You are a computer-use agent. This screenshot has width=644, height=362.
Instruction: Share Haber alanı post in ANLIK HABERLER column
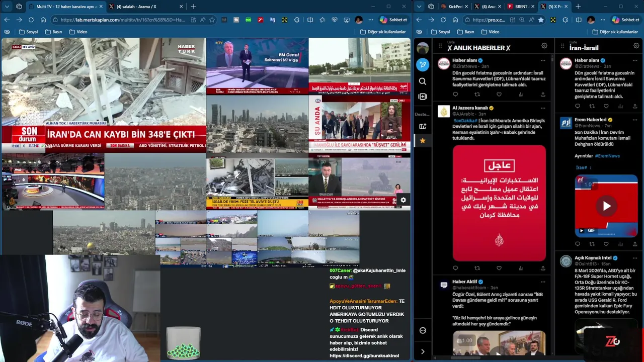(543, 94)
